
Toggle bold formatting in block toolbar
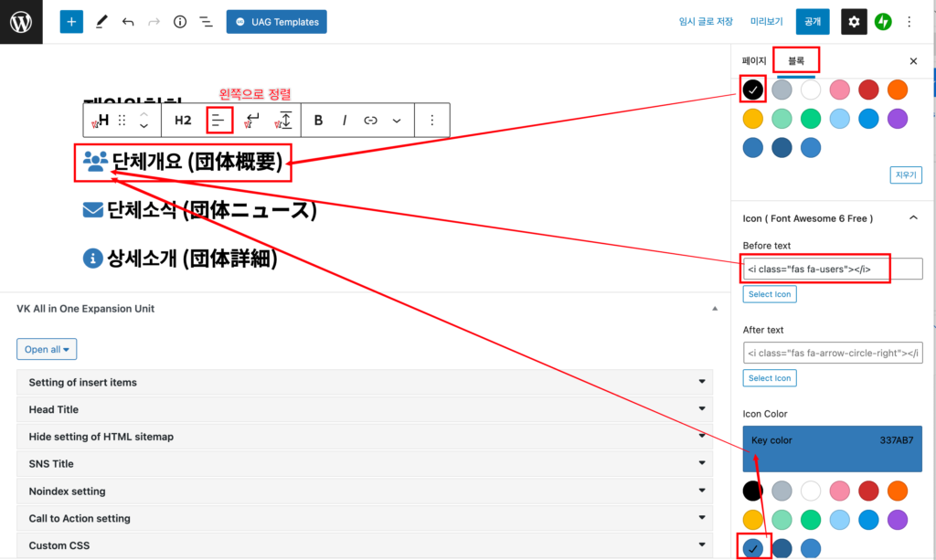pos(319,120)
